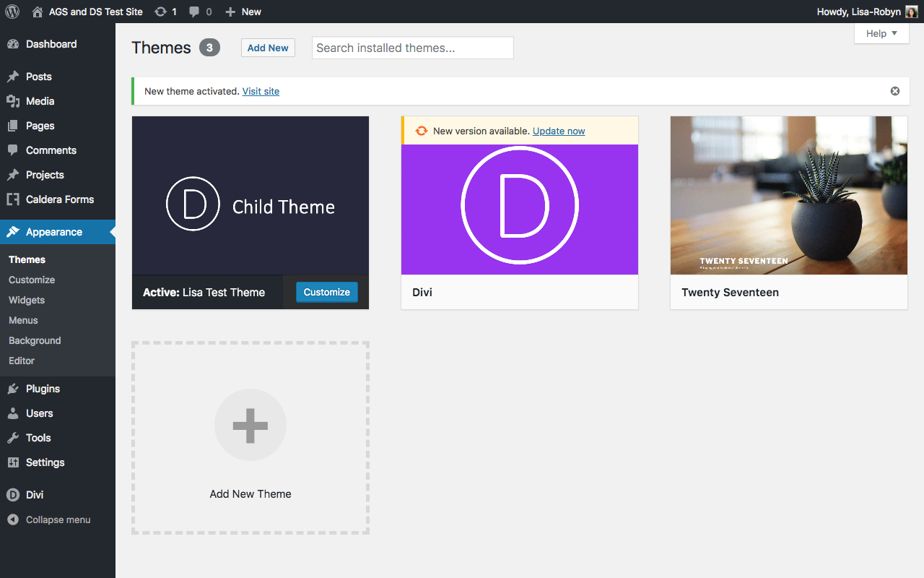Open the New content menu in the admin bar
Image resolution: width=924 pixels, height=578 pixels.
(x=243, y=12)
